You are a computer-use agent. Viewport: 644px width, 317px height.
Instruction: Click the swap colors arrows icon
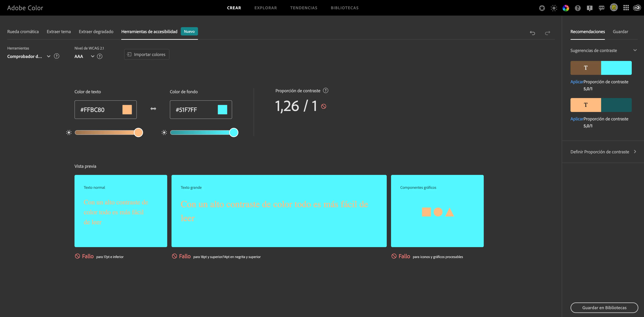pos(153,109)
